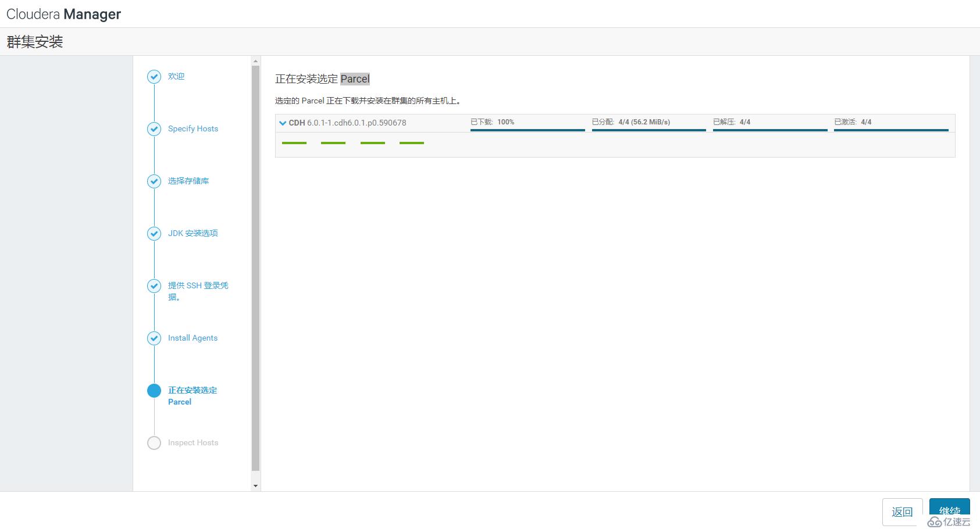Open the Install Agents step
Viewport: 980px width, 529px height.
click(x=193, y=338)
